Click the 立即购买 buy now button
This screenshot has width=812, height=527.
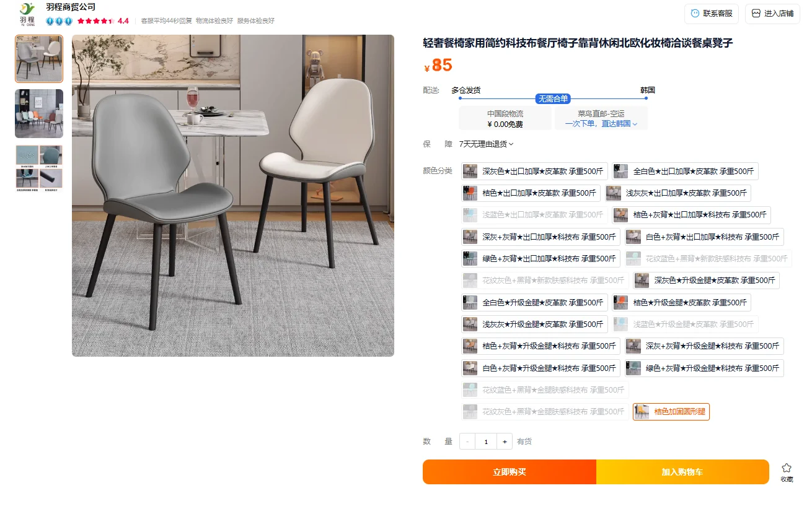(510, 472)
